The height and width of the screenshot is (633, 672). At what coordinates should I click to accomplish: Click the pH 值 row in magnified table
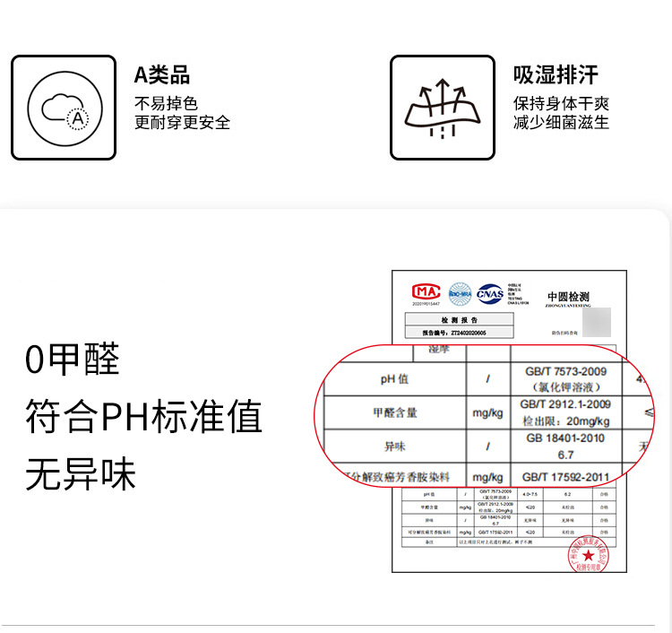click(488, 378)
